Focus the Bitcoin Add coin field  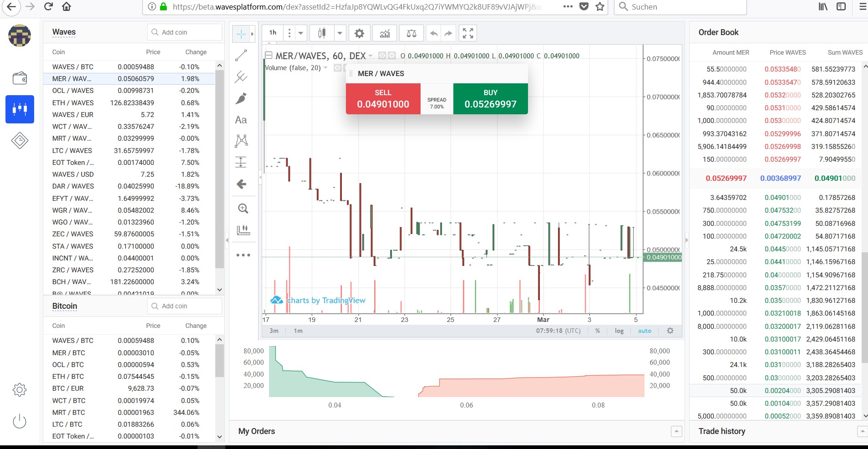pos(184,306)
